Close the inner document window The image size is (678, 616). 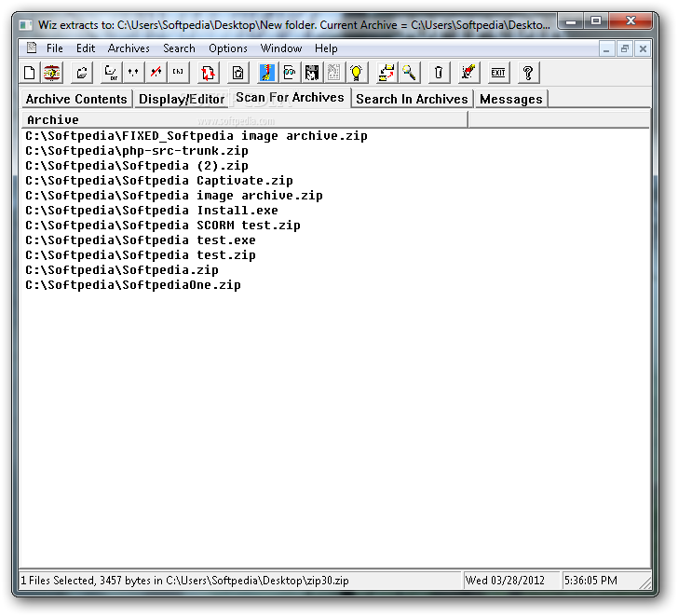click(x=643, y=48)
